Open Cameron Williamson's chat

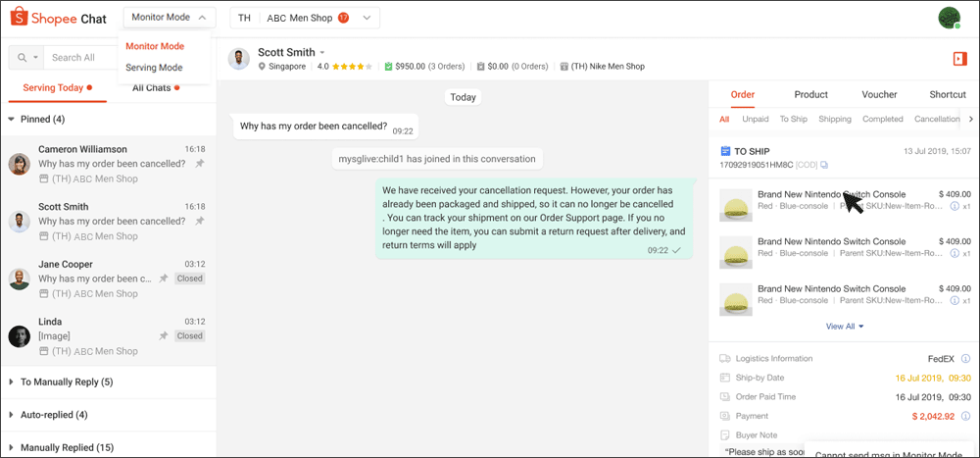tap(108, 164)
